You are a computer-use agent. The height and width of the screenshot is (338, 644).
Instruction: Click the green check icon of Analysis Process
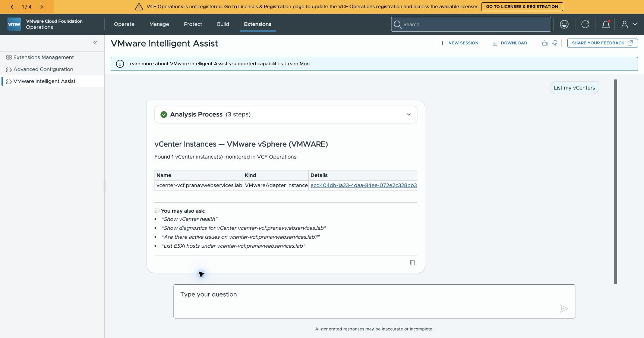164,115
